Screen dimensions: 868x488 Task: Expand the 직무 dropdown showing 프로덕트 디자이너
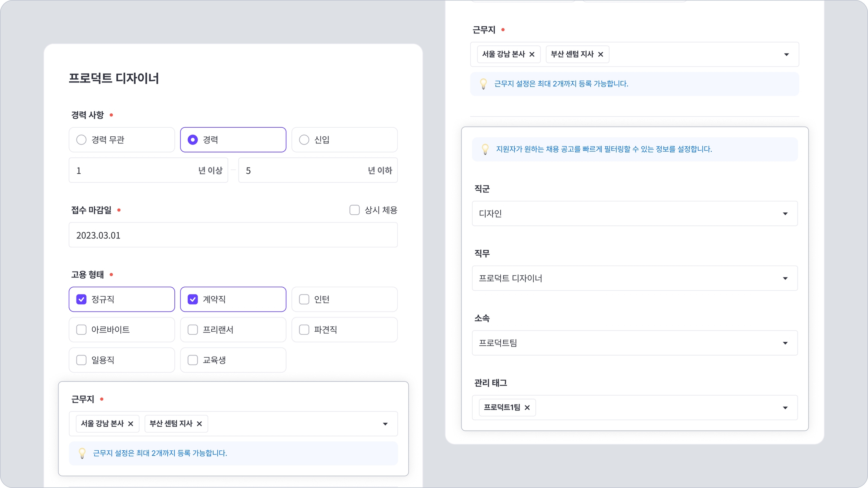[x=634, y=278]
